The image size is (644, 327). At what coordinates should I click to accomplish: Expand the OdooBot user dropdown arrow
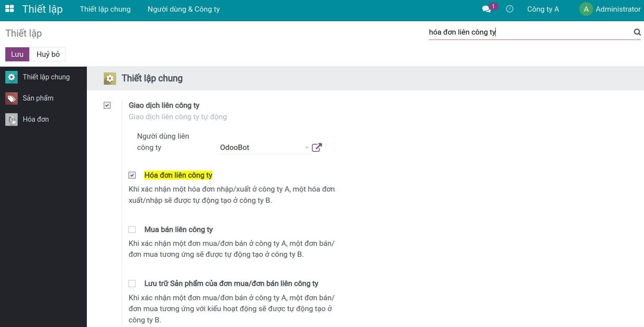(306, 148)
